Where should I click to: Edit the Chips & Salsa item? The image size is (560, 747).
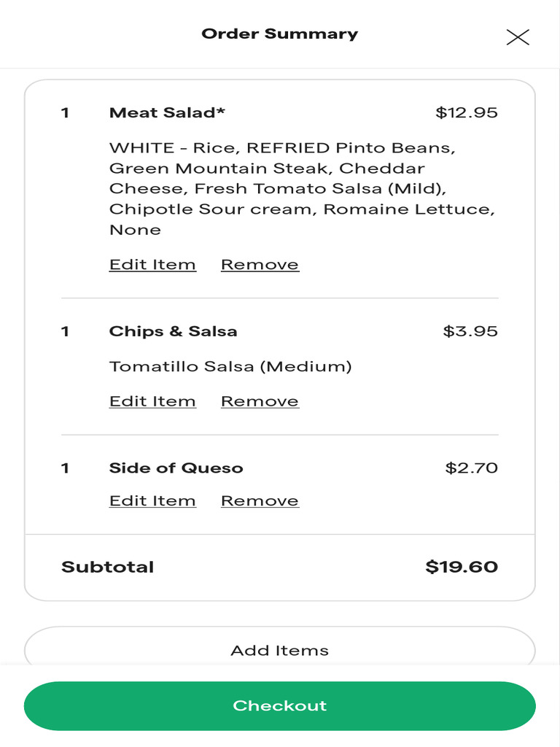pyautogui.click(x=152, y=401)
